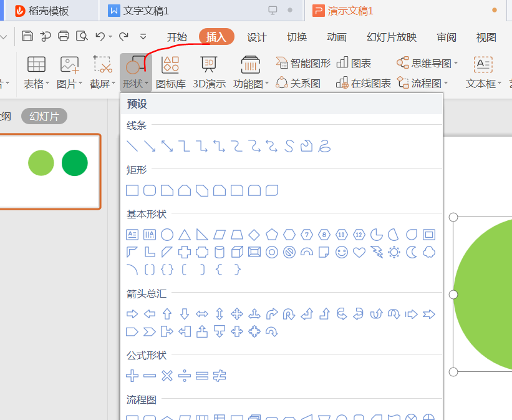Select the lightning bolt shape

(x=377, y=252)
